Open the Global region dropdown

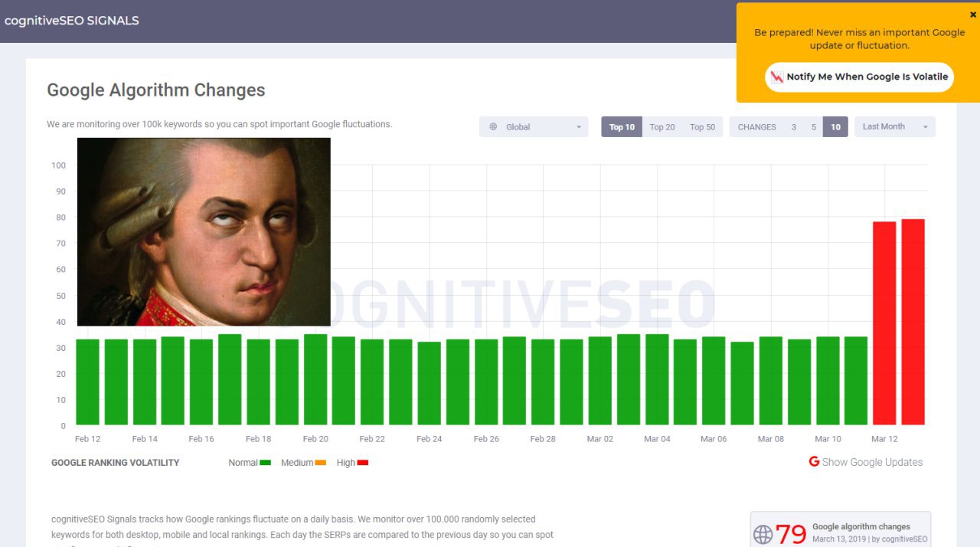click(x=534, y=127)
